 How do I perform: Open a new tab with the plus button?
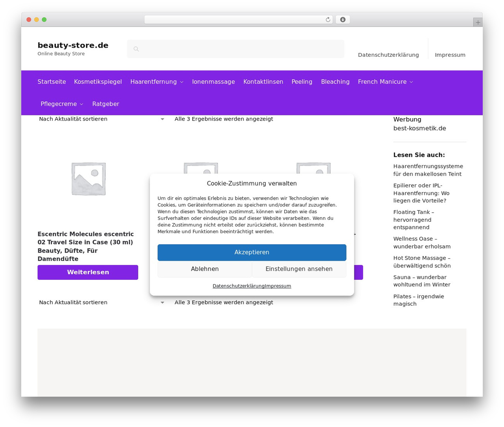(478, 22)
